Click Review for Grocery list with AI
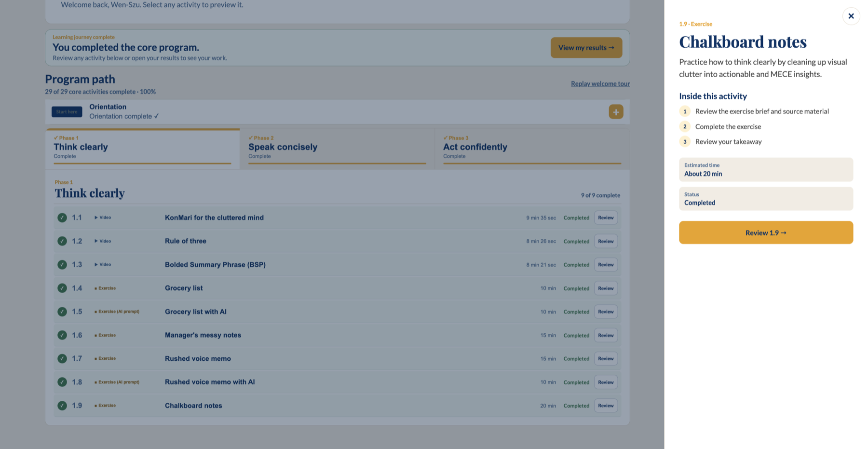 (606, 312)
